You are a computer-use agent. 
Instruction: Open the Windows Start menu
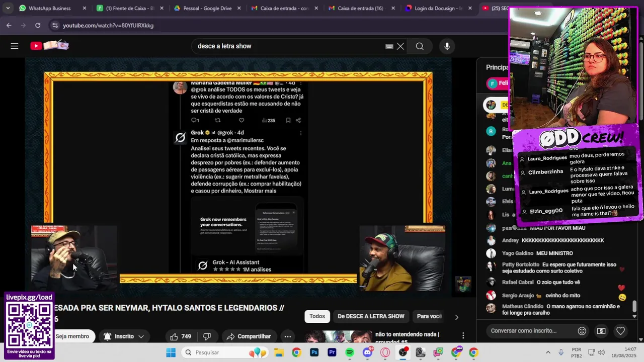click(171, 352)
